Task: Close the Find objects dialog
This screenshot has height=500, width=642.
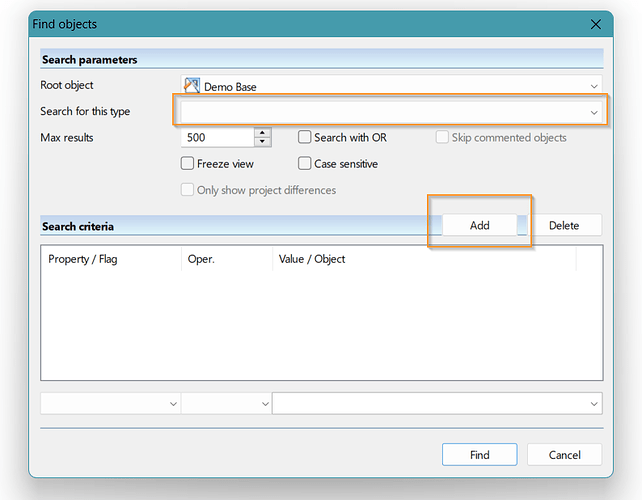Action: pos(596,24)
